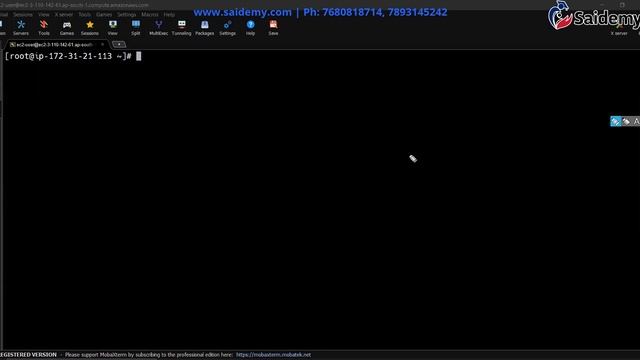Open the Sessions menu

(x=22, y=15)
